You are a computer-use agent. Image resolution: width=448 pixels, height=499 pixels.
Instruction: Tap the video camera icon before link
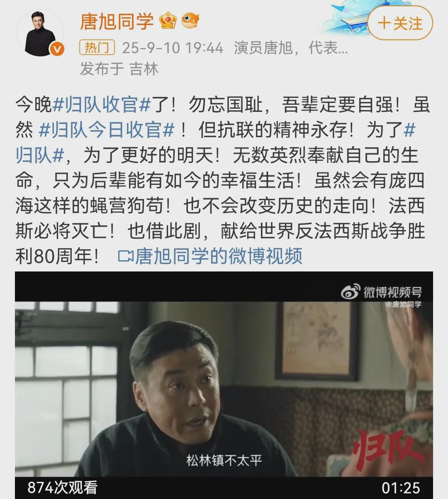pyautogui.click(x=126, y=256)
